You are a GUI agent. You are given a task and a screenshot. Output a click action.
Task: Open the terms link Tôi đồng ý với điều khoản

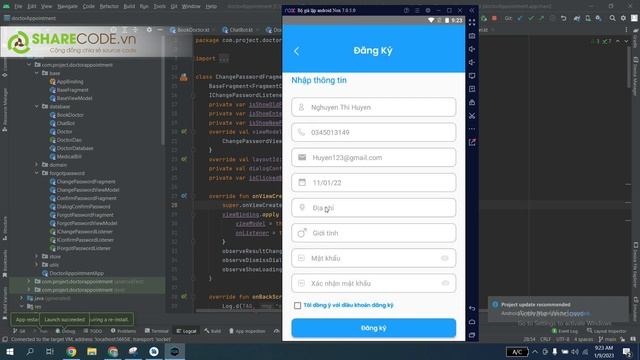(348, 305)
